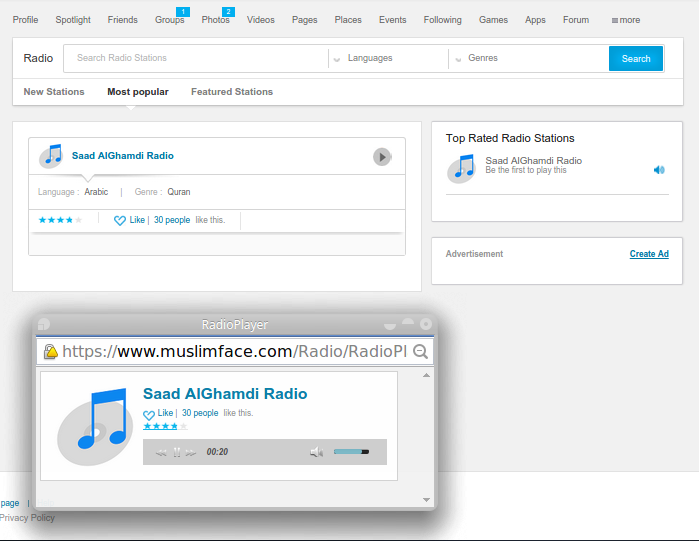Viewport: 699px width, 541px height.
Task: Click the music note icon in the station card
Action: (x=51, y=156)
